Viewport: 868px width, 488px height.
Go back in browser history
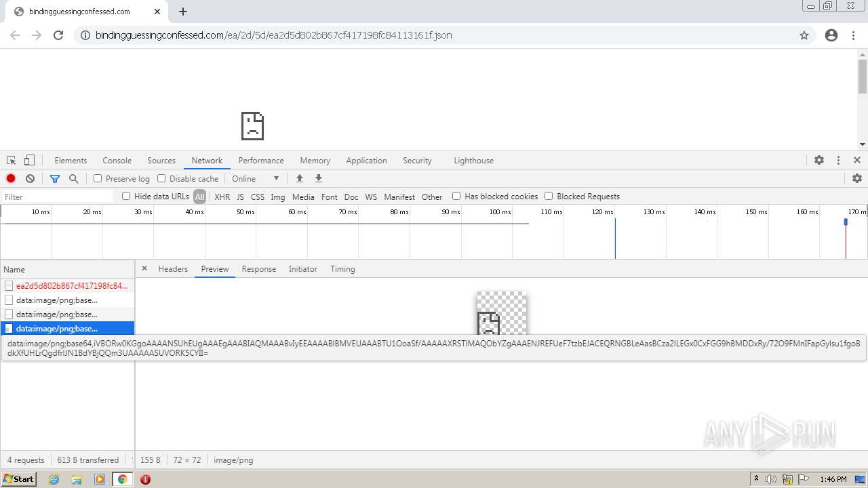15,35
